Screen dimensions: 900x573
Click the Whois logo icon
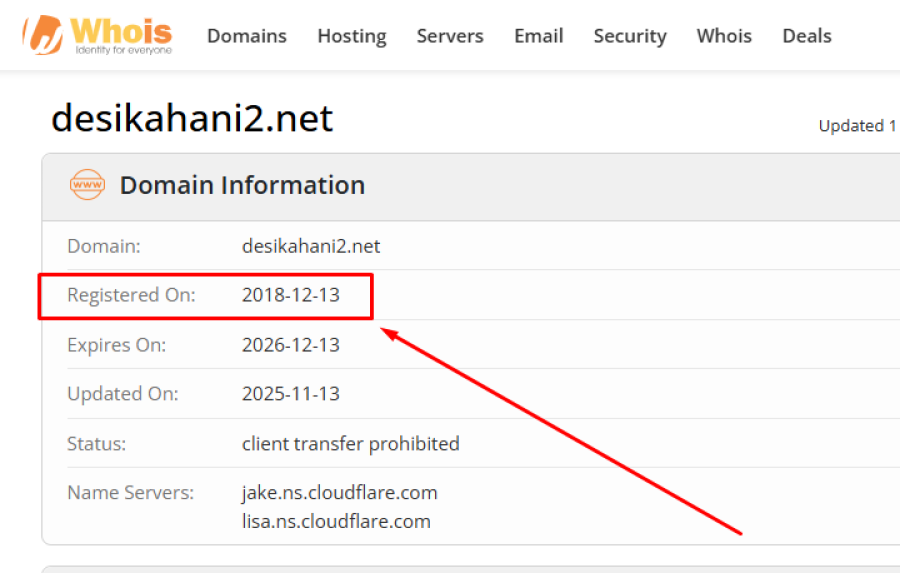(x=44, y=34)
